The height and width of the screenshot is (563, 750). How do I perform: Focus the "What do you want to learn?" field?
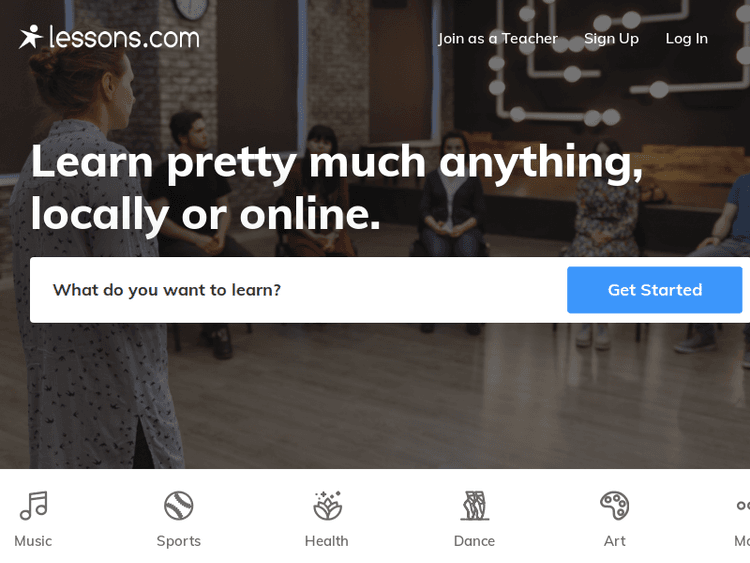point(298,290)
